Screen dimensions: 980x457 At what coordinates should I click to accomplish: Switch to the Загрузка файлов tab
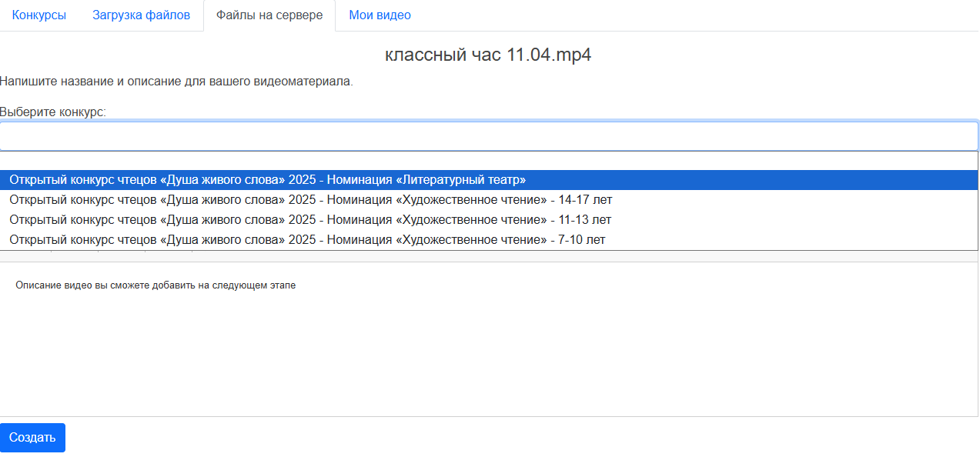pos(141,15)
